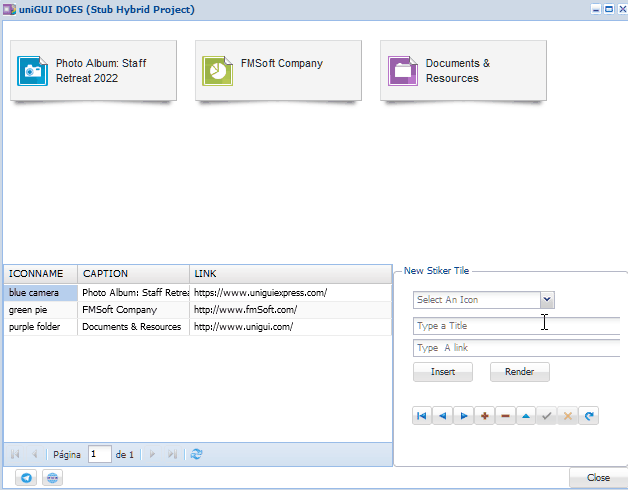The image size is (628, 490).
Task: Click the minus delete record icon
Action: pos(505,416)
